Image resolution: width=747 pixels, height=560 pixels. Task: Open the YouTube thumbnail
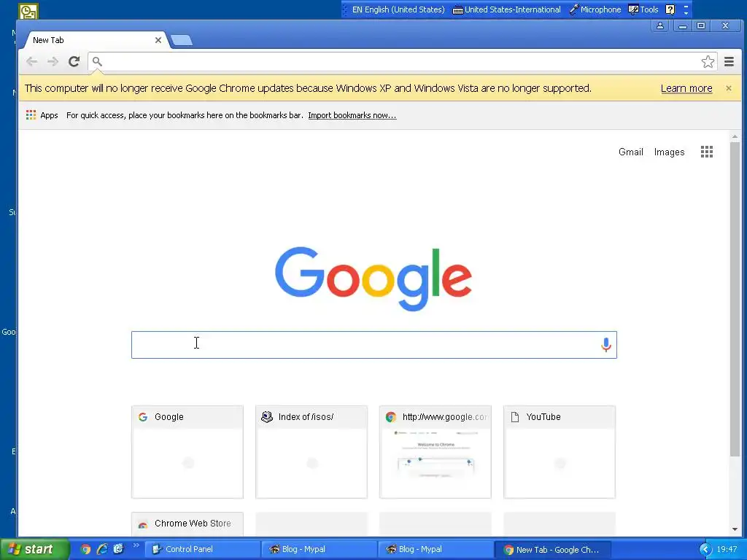(560, 452)
